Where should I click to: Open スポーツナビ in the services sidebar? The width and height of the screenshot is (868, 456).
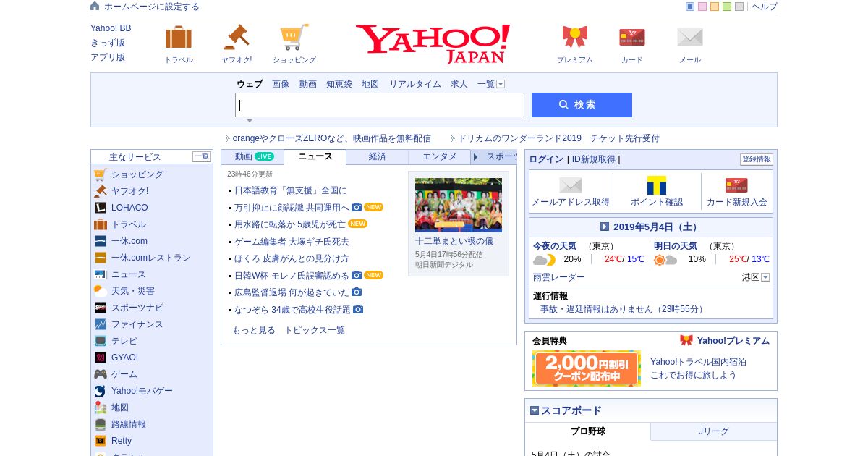point(137,308)
